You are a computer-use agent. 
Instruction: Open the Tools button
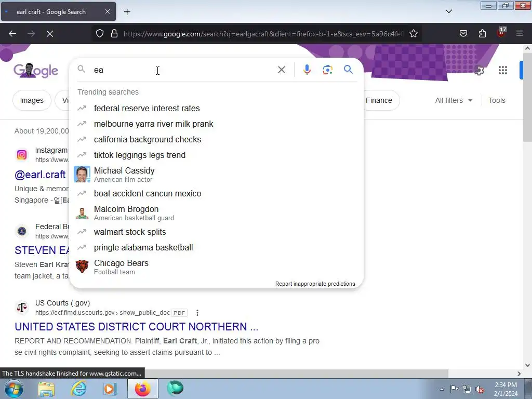coord(497,100)
